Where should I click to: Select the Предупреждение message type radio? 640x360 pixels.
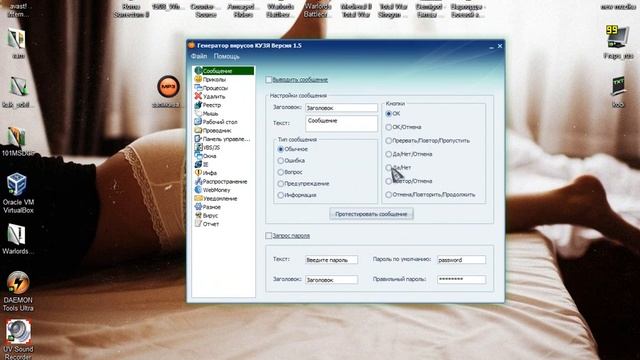[x=281, y=184]
